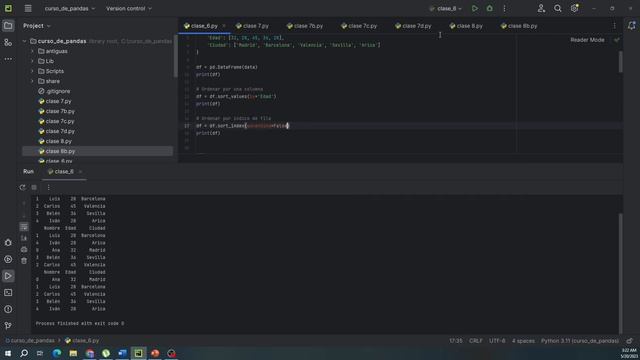640x360 pixels.
Task: Switch to clase 7c.py tab
Action: (359, 26)
